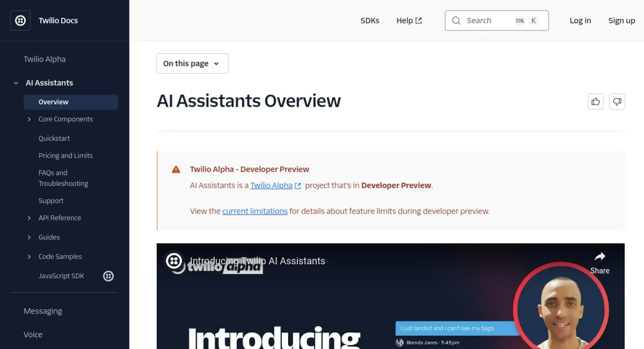Click the warning triangle in the callout
The height and width of the screenshot is (349, 644).
176,170
